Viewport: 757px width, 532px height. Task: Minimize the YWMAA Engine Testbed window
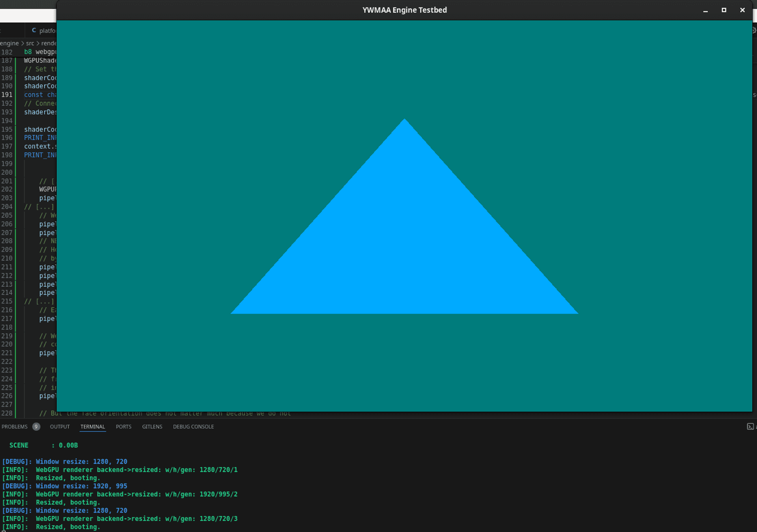click(705, 10)
